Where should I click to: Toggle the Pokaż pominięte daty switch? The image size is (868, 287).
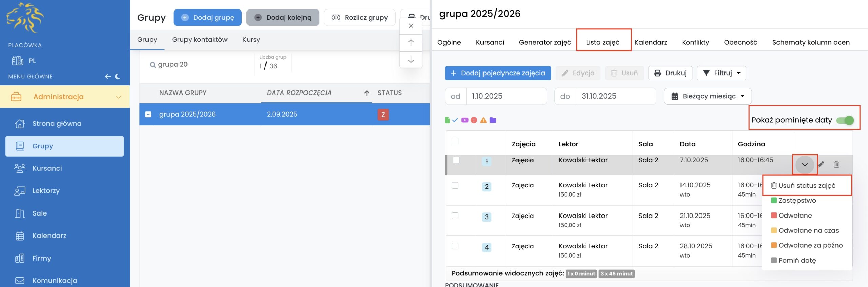(x=845, y=120)
